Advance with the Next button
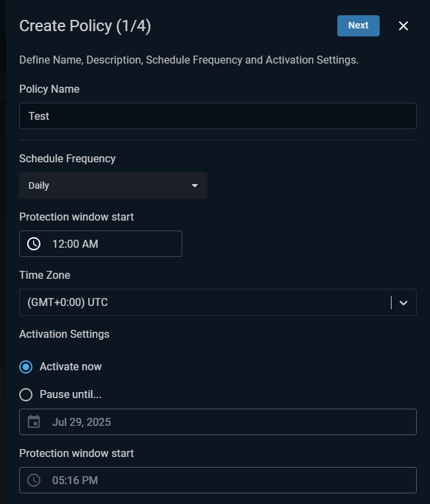The height and width of the screenshot is (504, 430). (x=358, y=26)
